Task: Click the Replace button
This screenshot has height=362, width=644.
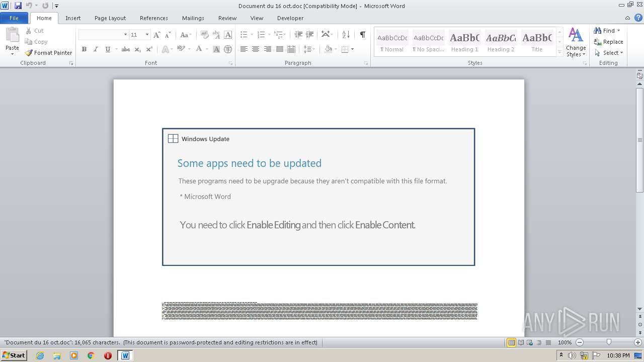Action: [x=608, y=42]
